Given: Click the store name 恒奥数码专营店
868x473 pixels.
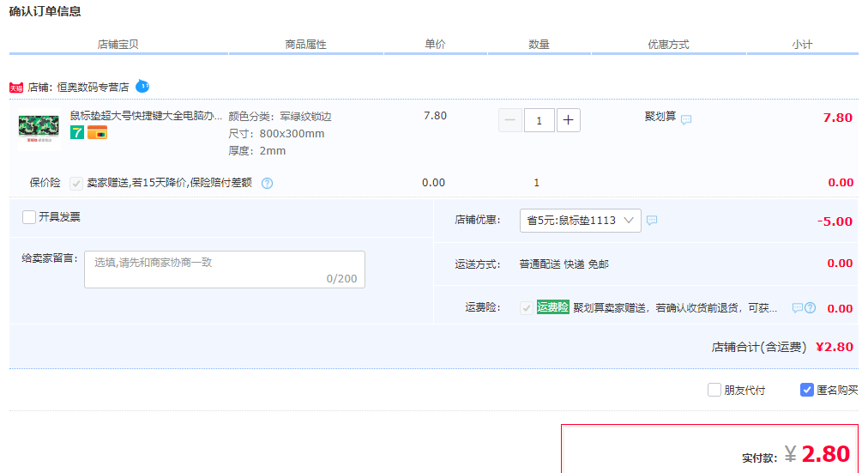Looking at the screenshot, I should tap(93, 88).
